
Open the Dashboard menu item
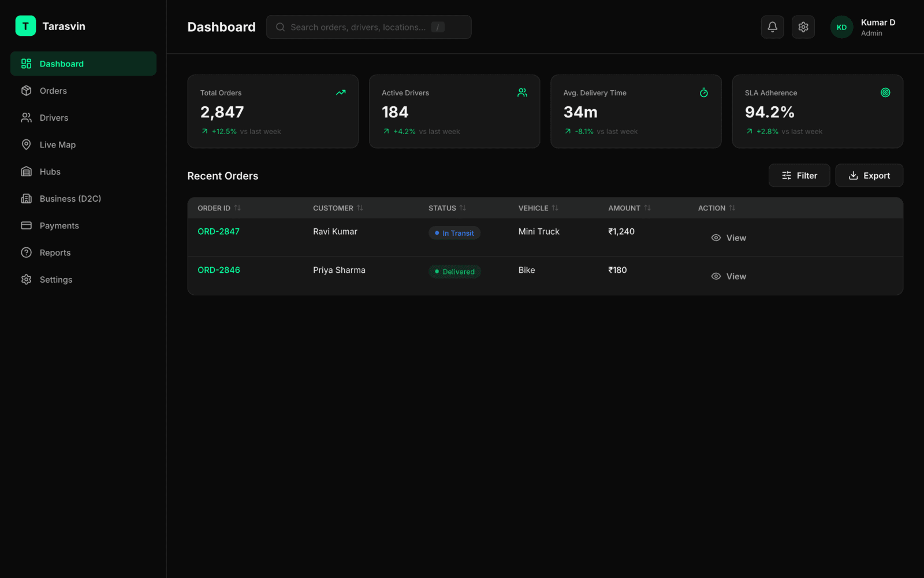tap(83, 64)
